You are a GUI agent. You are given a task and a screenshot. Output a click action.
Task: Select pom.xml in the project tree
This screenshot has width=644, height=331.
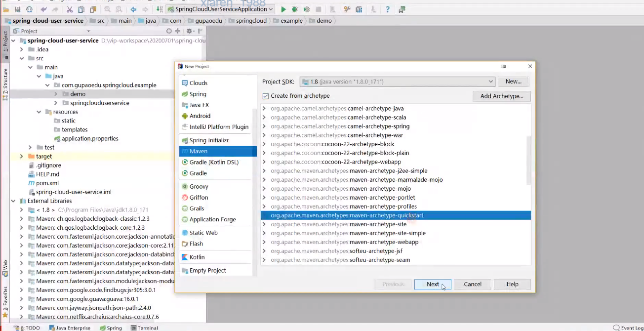point(47,183)
